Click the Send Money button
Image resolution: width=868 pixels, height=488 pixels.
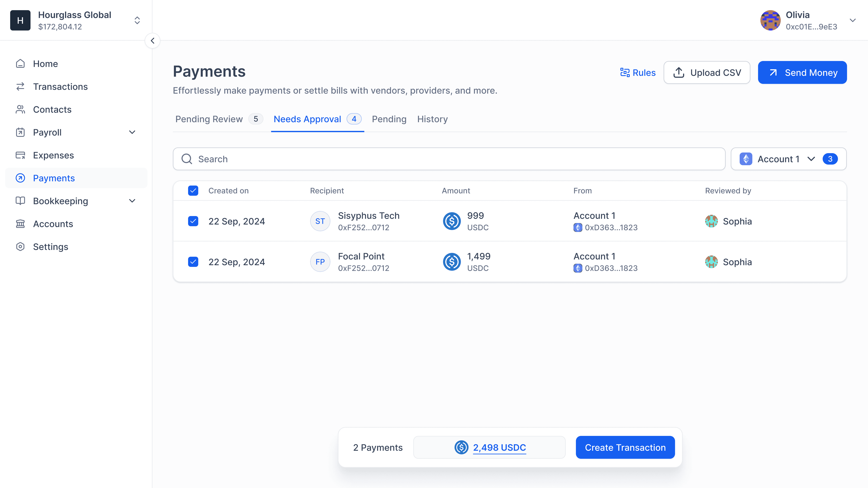click(x=802, y=72)
